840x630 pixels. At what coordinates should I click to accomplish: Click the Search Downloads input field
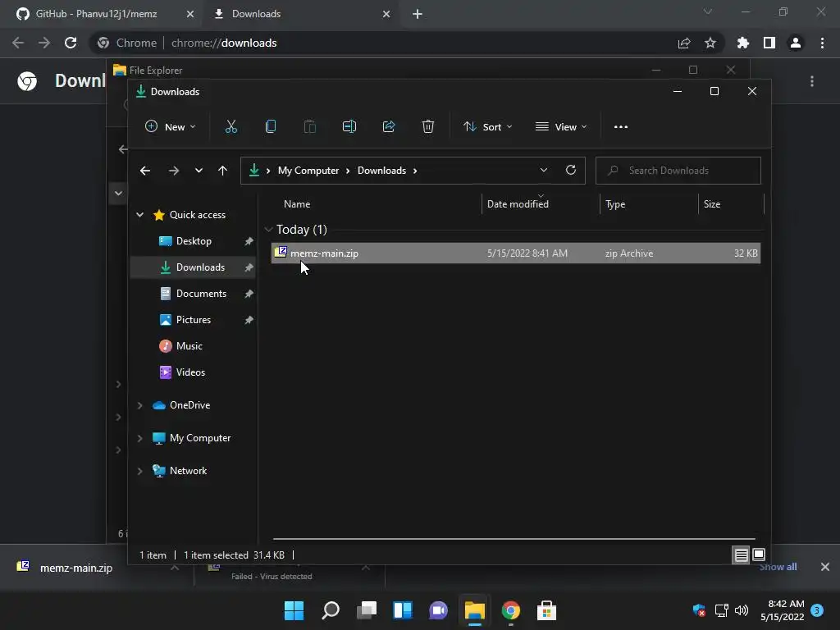tap(678, 171)
